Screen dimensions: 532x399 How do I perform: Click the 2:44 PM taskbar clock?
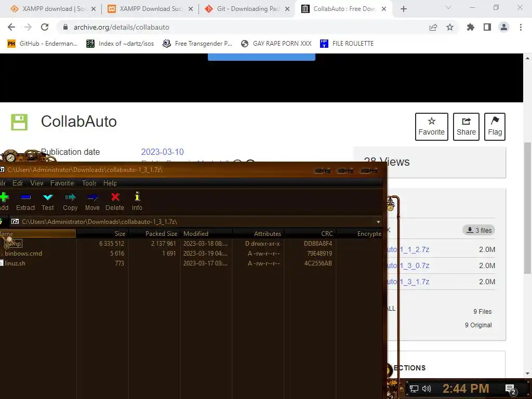(x=466, y=389)
